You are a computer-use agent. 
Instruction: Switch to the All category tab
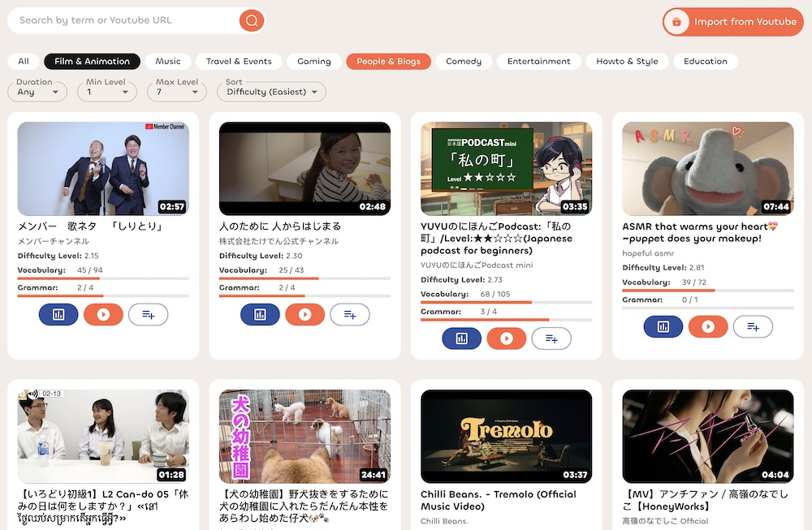click(x=24, y=61)
